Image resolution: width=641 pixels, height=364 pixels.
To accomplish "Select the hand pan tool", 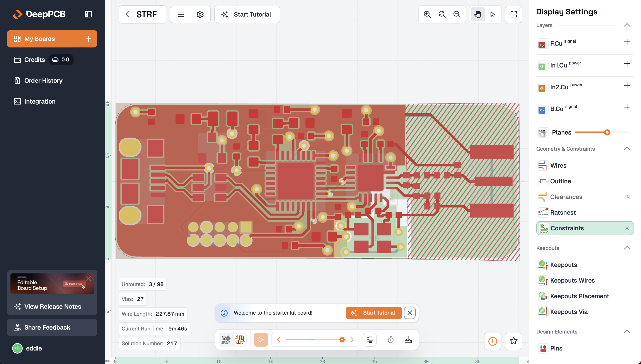I will (x=477, y=14).
